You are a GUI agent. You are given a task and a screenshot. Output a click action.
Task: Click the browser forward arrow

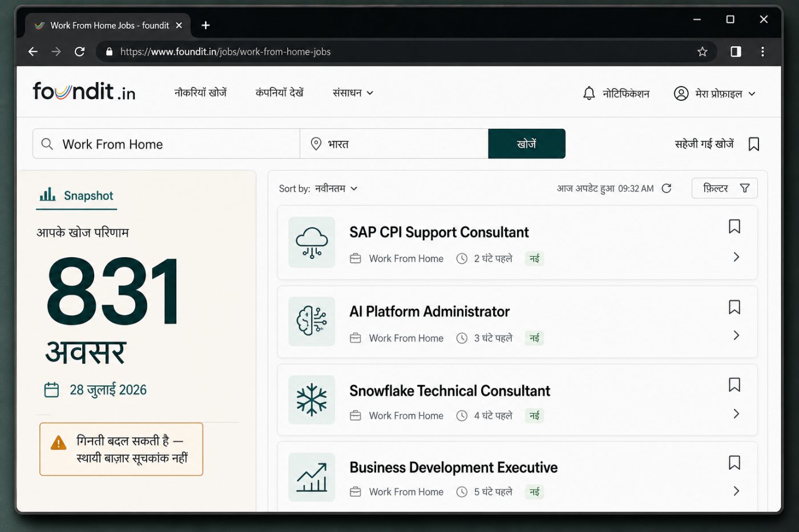56,52
